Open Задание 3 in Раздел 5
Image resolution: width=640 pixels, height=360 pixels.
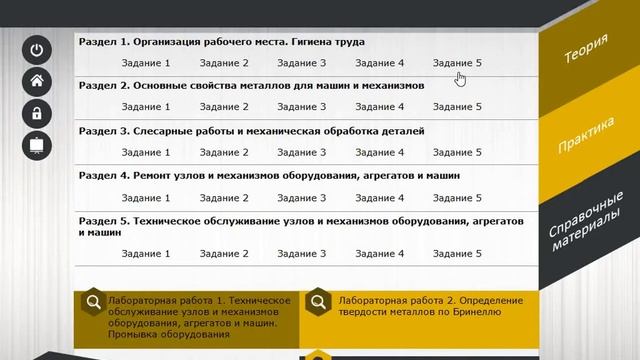click(x=302, y=254)
